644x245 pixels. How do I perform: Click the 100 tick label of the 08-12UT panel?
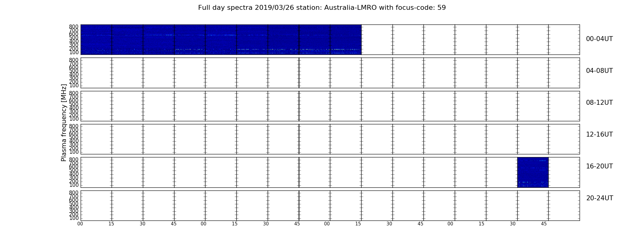(x=74, y=119)
